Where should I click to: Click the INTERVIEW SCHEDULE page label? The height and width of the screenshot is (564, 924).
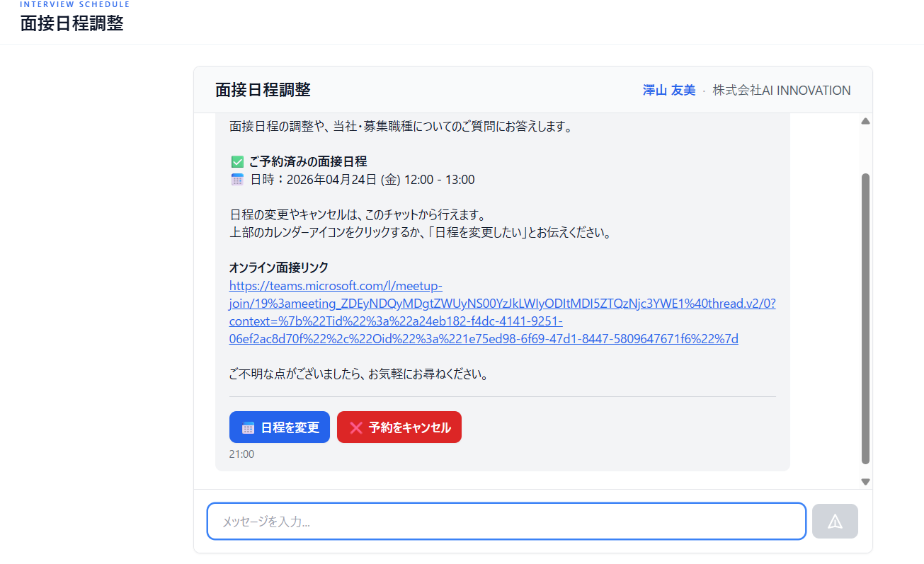point(75,4)
